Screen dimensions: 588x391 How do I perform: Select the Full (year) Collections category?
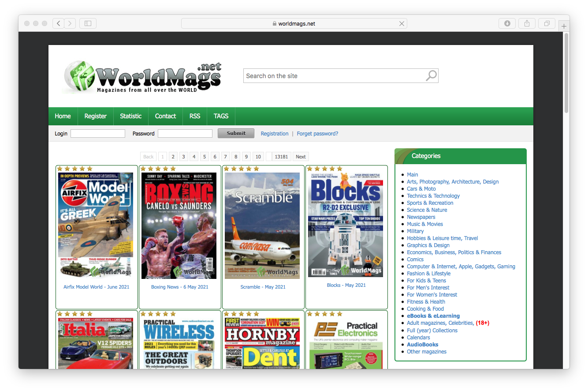coord(432,331)
